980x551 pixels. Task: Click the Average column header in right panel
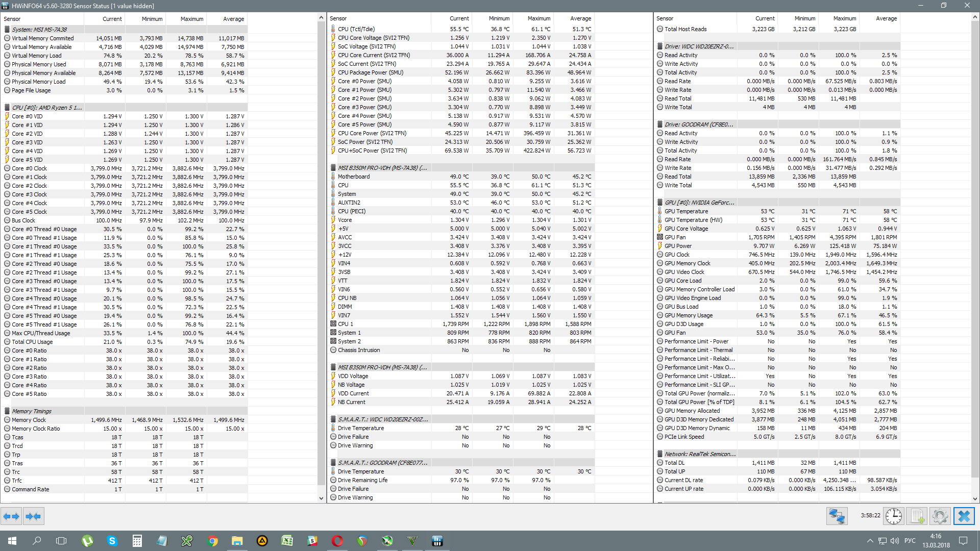[x=879, y=18]
